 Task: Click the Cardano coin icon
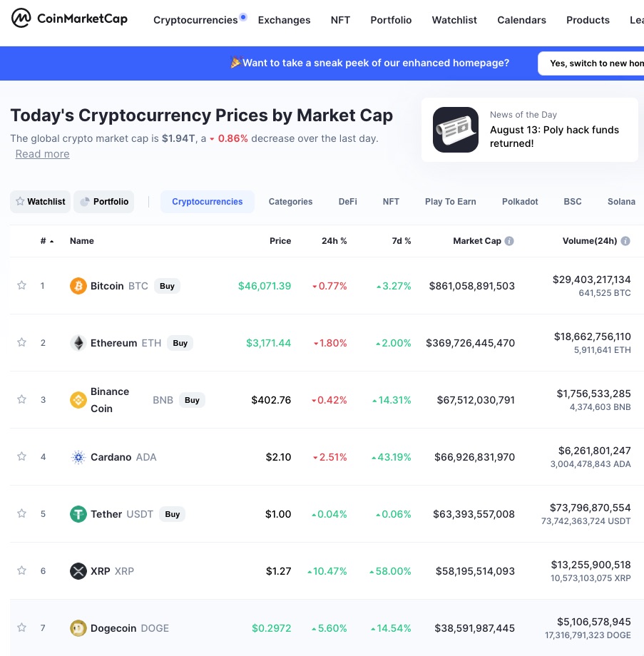click(x=78, y=457)
